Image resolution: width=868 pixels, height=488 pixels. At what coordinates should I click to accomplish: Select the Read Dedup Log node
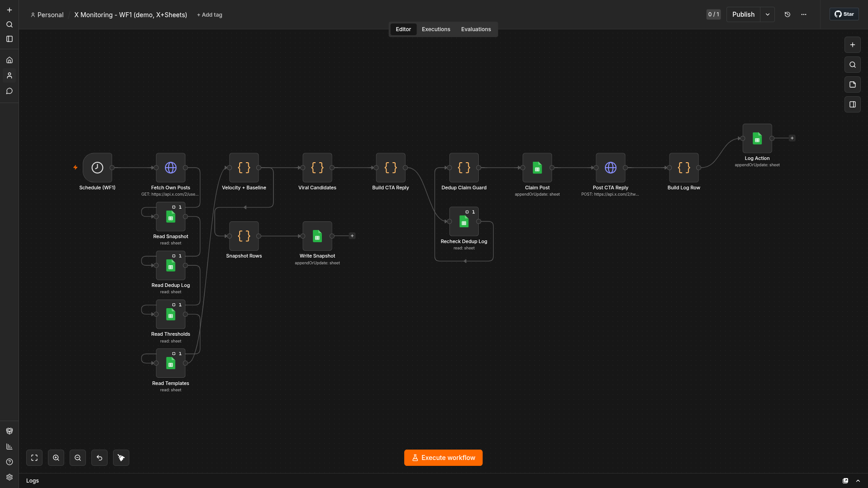click(x=170, y=265)
